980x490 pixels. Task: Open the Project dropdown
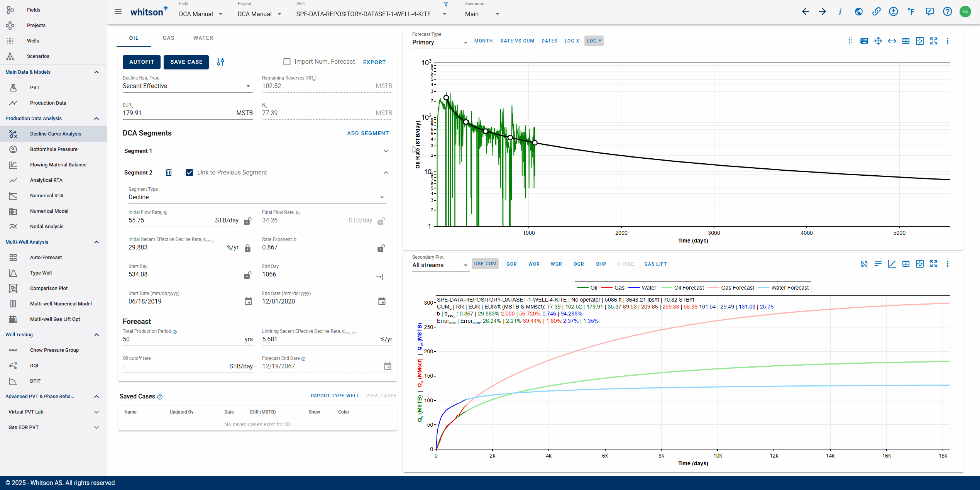tap(259, 14)
